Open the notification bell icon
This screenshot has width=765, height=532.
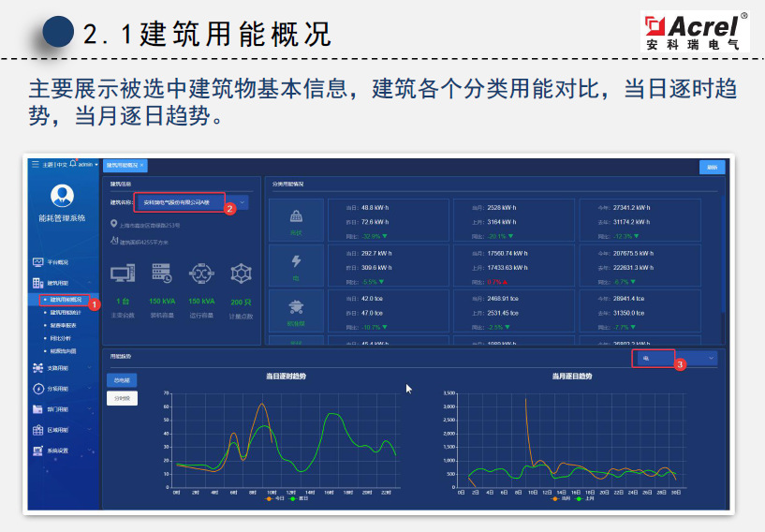tap(73, 164)
